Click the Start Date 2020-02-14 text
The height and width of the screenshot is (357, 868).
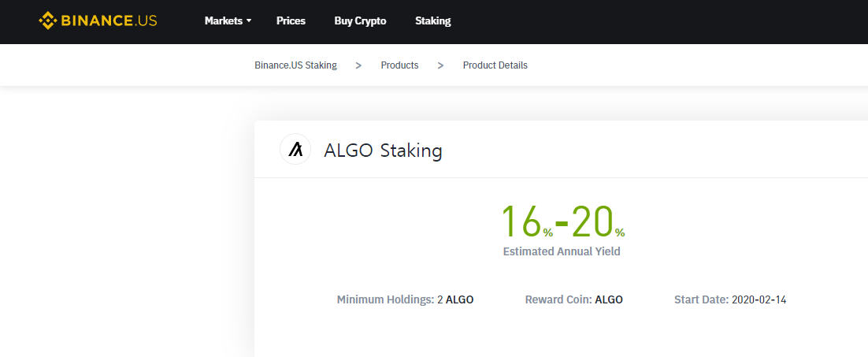[x=730, y=300]
